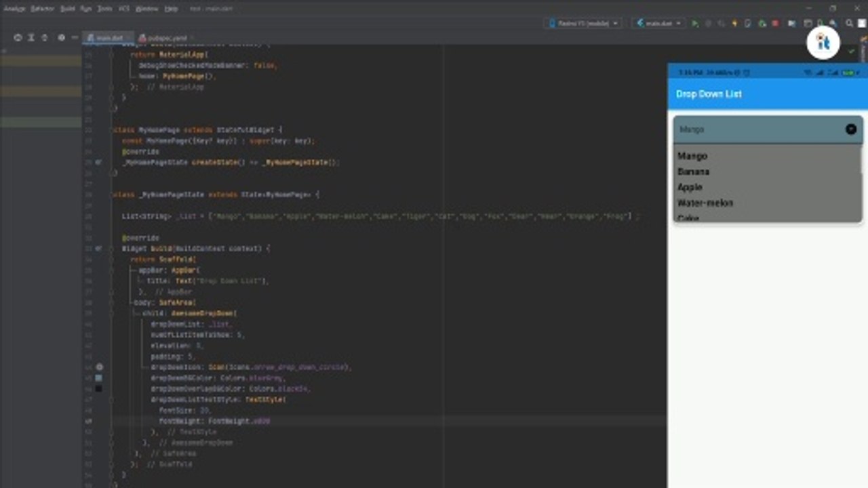Click the _list string array declaration line
The width and height of the screenshot is (868, 488).
click(380, 216)
